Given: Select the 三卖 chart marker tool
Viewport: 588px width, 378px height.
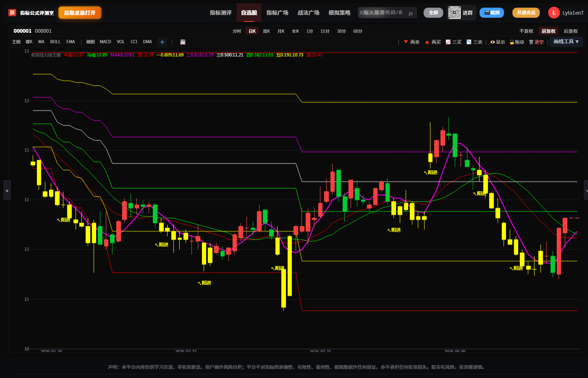Looking at the screenshot, I should point(475,42).
